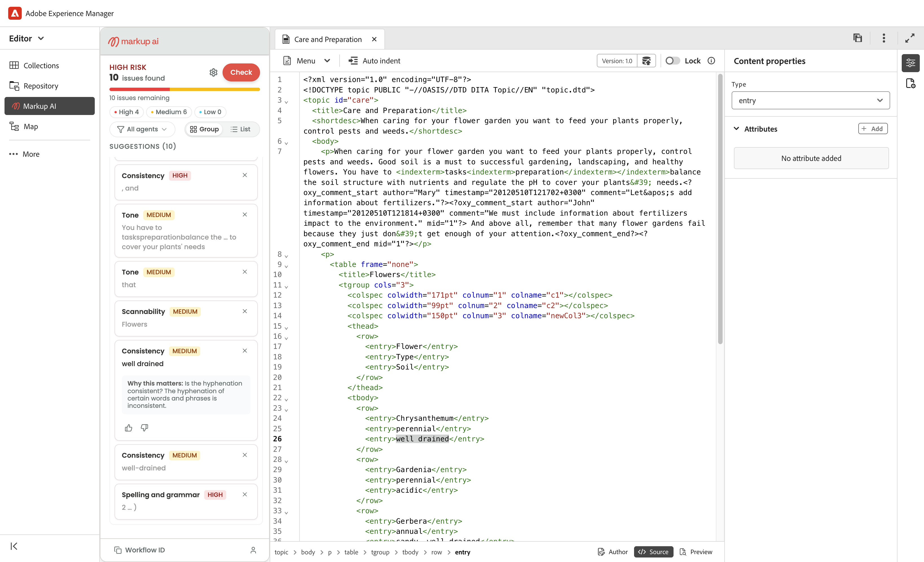This screenshot has height=562, width=924.
Task: Close the Care and Preparation tab
Action: (374, 39)
